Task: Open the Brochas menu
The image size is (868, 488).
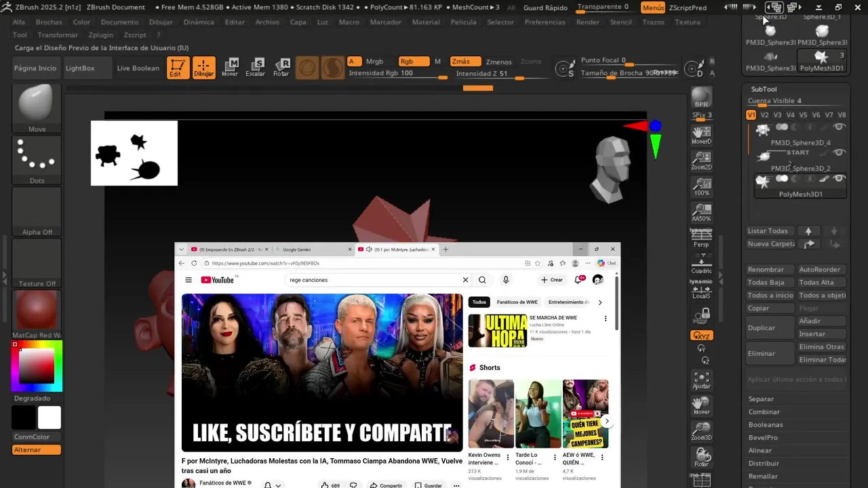Action: tap(49, 22)
